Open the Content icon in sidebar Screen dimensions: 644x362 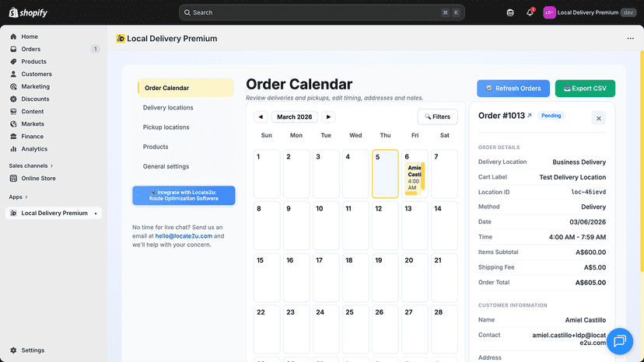click(x=13, y=111)
